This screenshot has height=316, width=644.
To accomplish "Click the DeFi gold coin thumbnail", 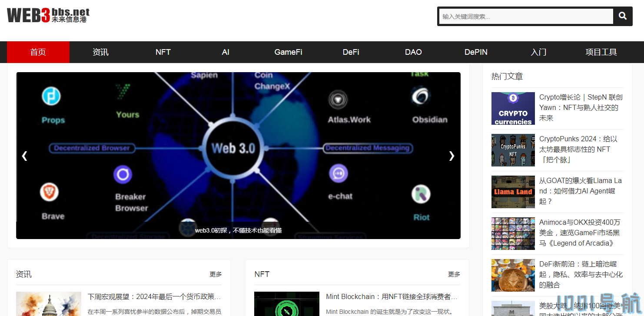I will 513,275.
